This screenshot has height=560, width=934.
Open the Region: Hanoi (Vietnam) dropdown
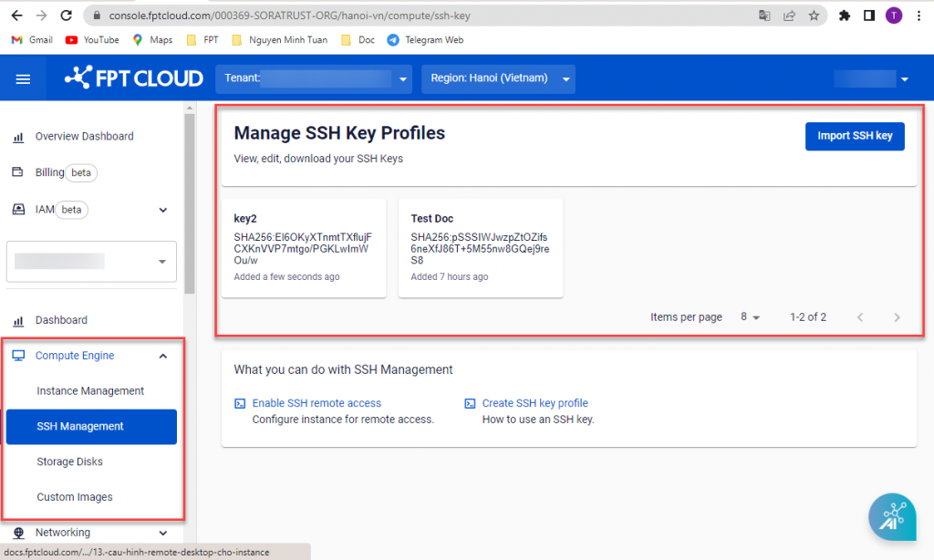click(x=566, y=78)
